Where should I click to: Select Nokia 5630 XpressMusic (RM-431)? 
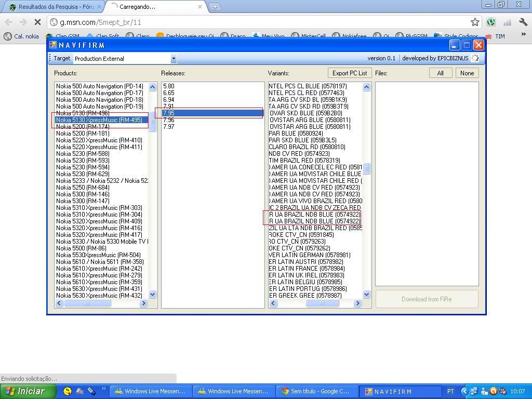(101, 289)
